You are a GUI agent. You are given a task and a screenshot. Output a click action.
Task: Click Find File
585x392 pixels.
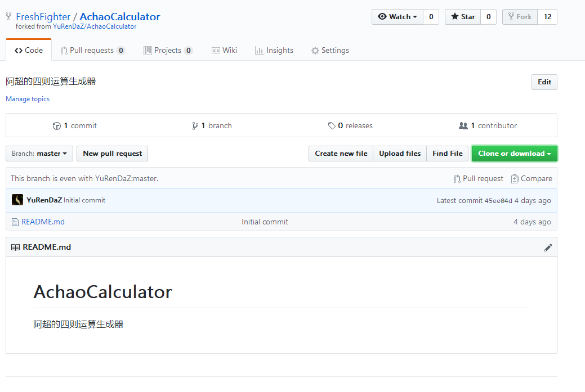point(447,154)
